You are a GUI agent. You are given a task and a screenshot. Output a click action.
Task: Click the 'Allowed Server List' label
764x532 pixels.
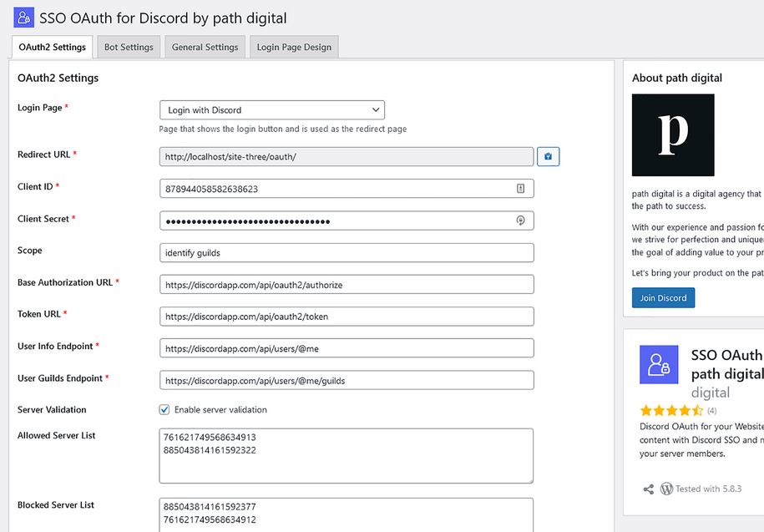[x=57, y=436]
